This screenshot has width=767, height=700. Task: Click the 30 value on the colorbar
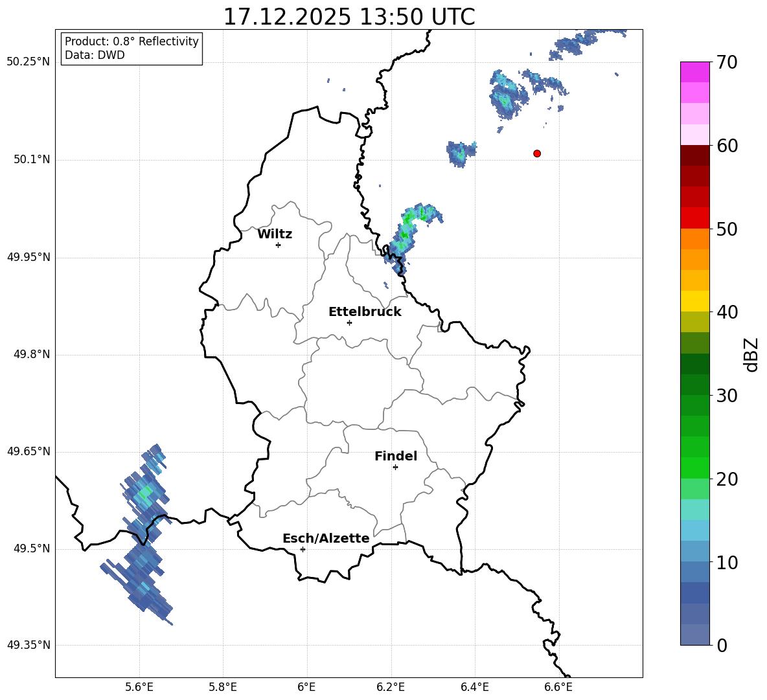coord(727,396)
